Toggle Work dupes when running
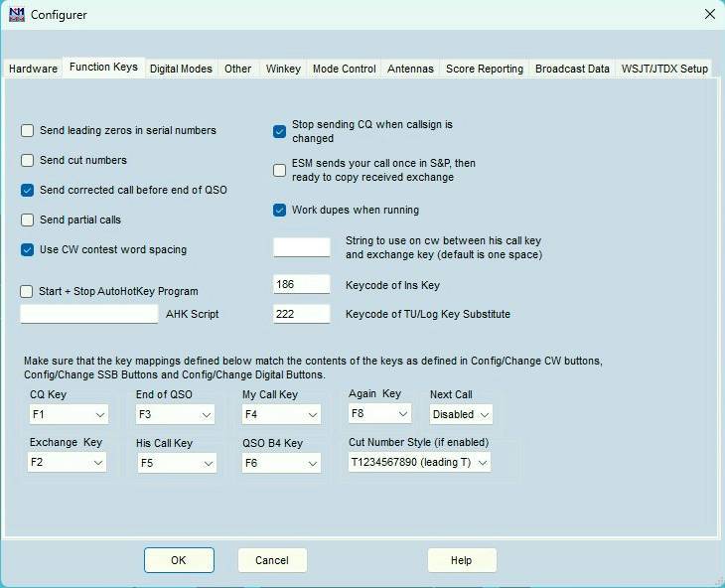Viewport: 725px width, 588px height. point(279,211)
